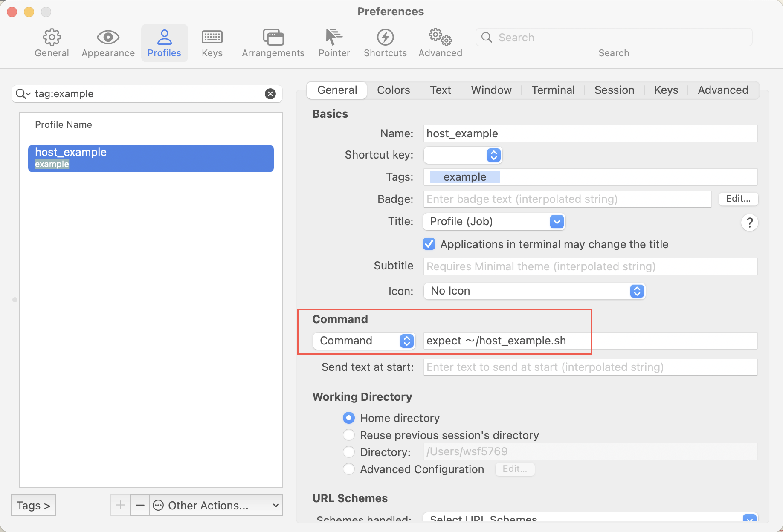
Task: Open the Icon No Icon dropdown
Action: pyautogui.click(x=534, y=291)
